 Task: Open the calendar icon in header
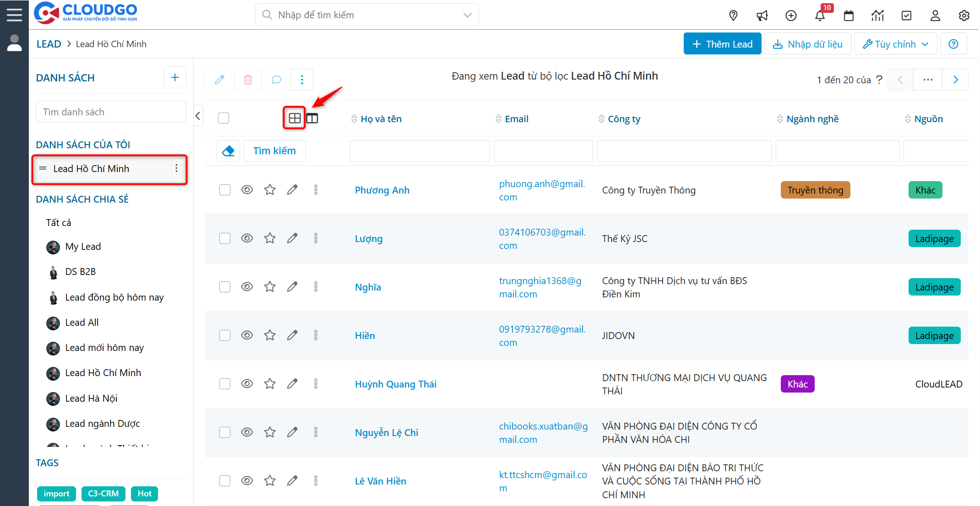pos(849,16)
